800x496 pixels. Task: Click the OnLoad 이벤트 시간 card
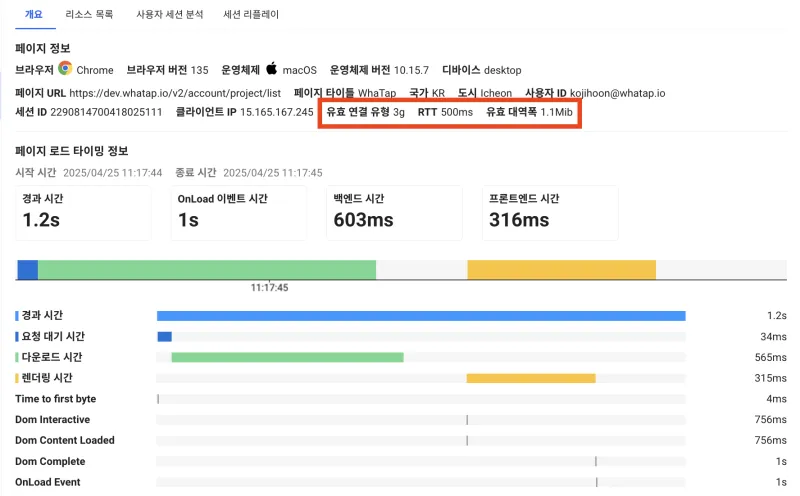click(x=239, y=213)
